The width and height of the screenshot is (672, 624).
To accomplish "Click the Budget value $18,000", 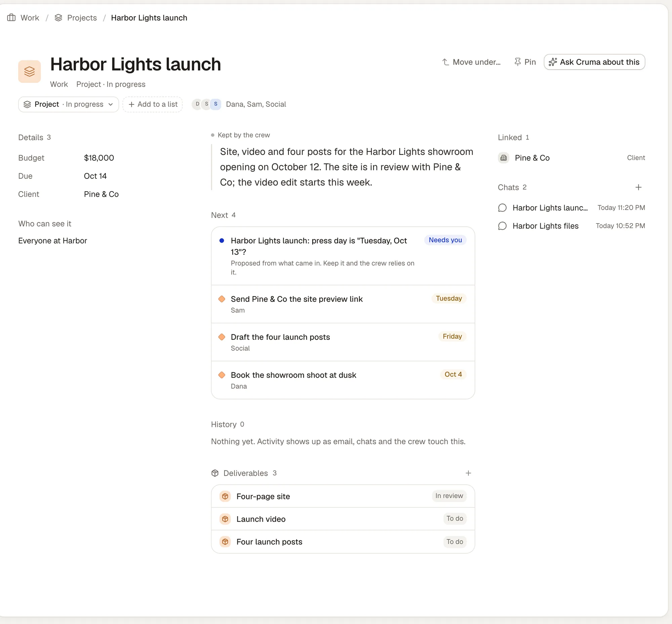I will 99,158.
